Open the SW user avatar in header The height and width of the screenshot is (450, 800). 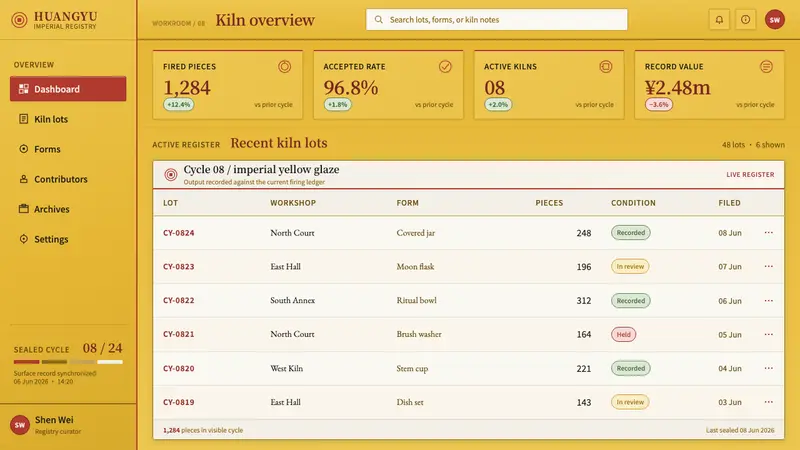click(x=774, y=20)
